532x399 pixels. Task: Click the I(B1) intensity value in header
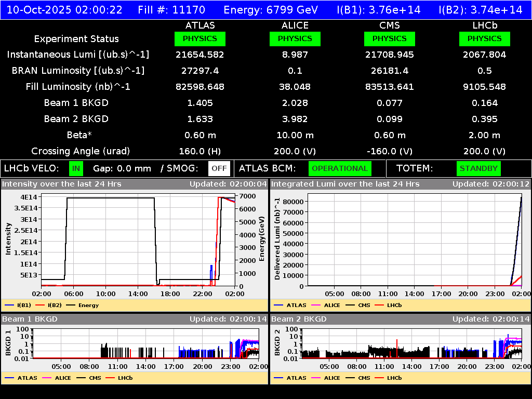click(379, 9)
